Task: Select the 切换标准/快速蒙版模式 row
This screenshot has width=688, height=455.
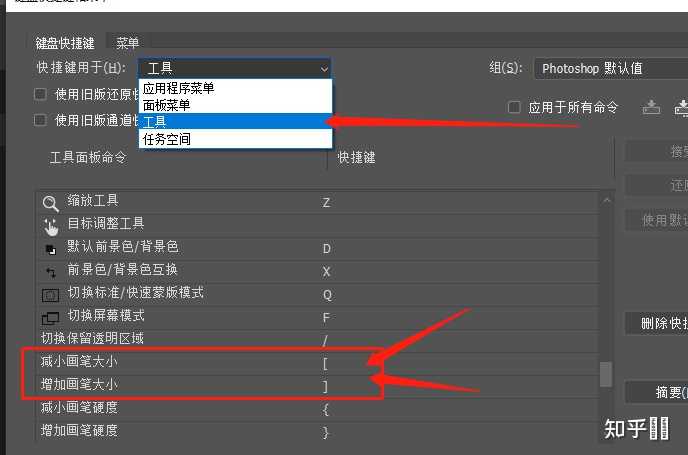Action: click(318, 294)
